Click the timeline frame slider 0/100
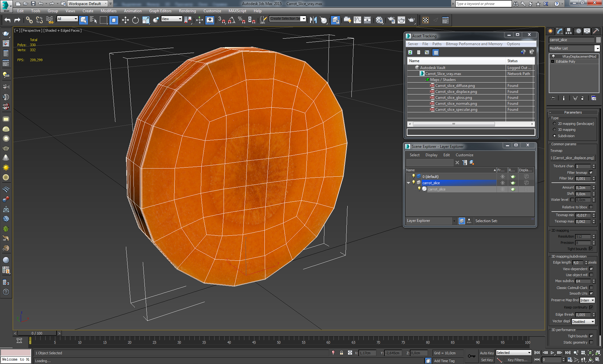Image resolution: width=603 pixels, height=364 pixels. [x=37, y=333]
